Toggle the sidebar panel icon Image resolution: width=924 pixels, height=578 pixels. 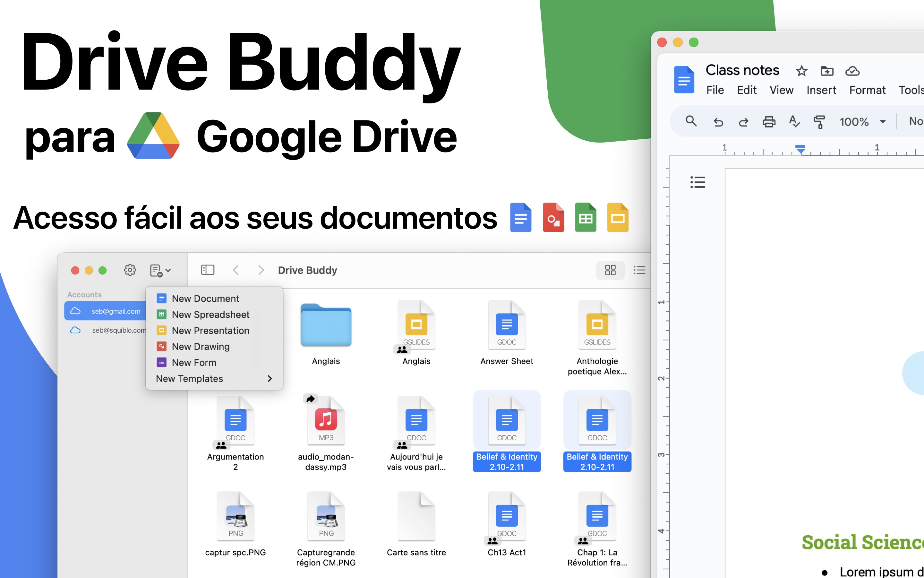tap(208, 270)
